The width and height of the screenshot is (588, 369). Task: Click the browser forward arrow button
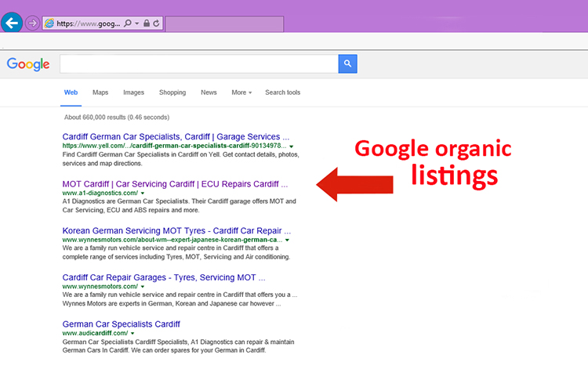coord(33,24)
